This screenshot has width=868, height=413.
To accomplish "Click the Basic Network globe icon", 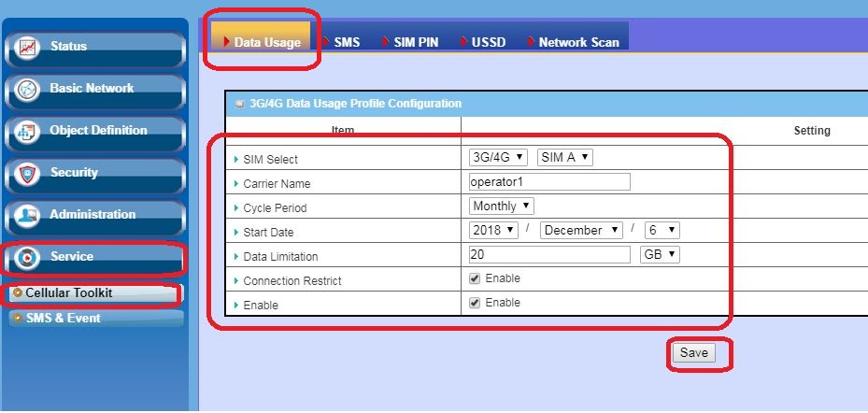I will pyautogui.click(x=26, y=91).
